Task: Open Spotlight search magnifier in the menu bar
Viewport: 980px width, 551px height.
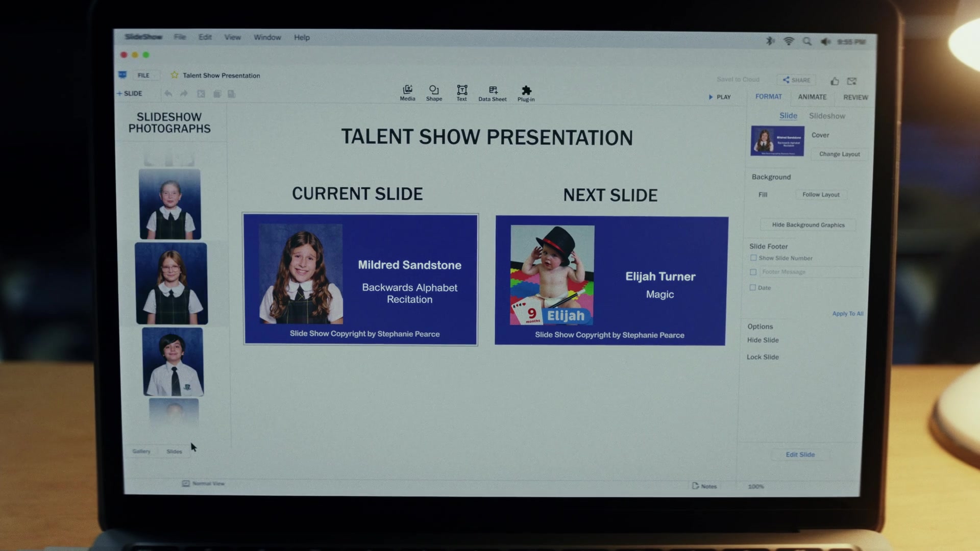Action: tap(807, 41)
